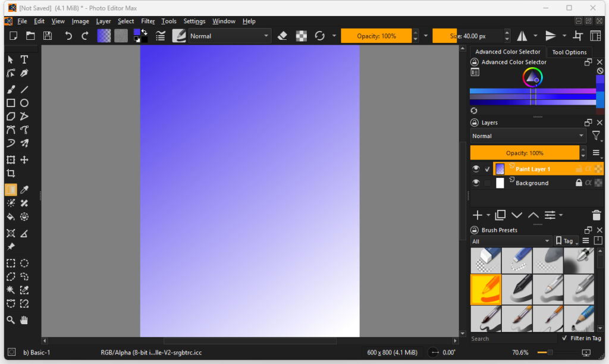Screen dimensions: 609x364
Task: Select the Transform tool
Action: click(x=11, y=159)
